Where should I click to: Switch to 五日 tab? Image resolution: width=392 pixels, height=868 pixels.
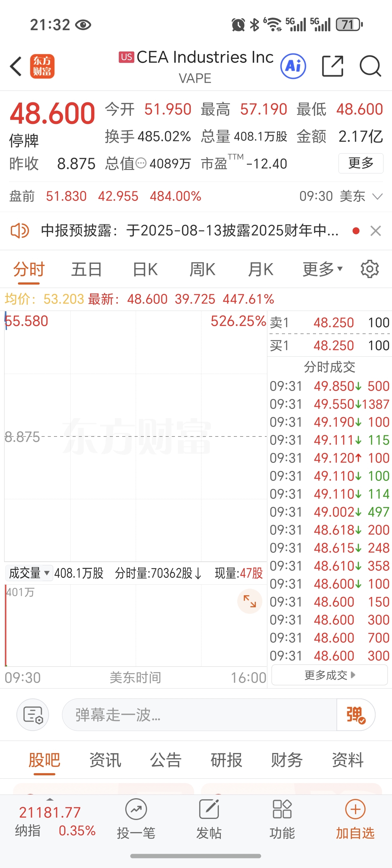(87, 269)
